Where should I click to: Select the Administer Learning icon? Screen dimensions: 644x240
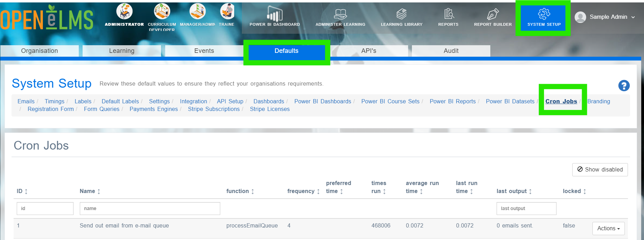click(340, 14)
